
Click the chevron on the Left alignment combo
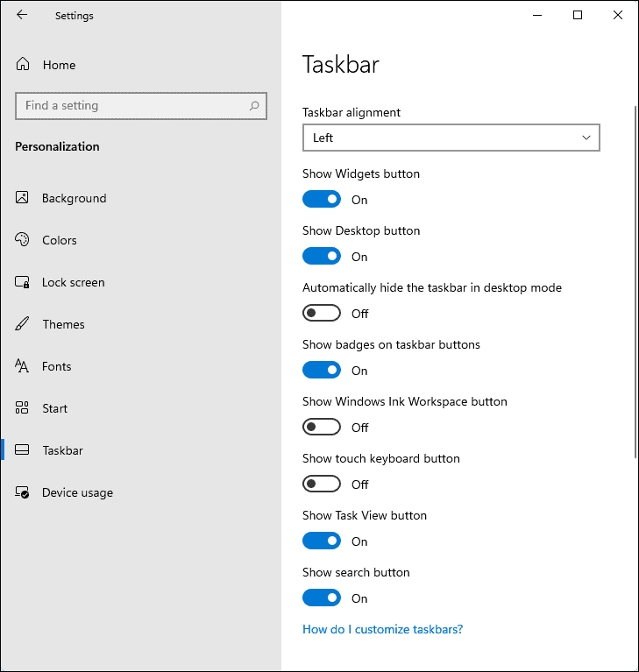pos(586,138)
